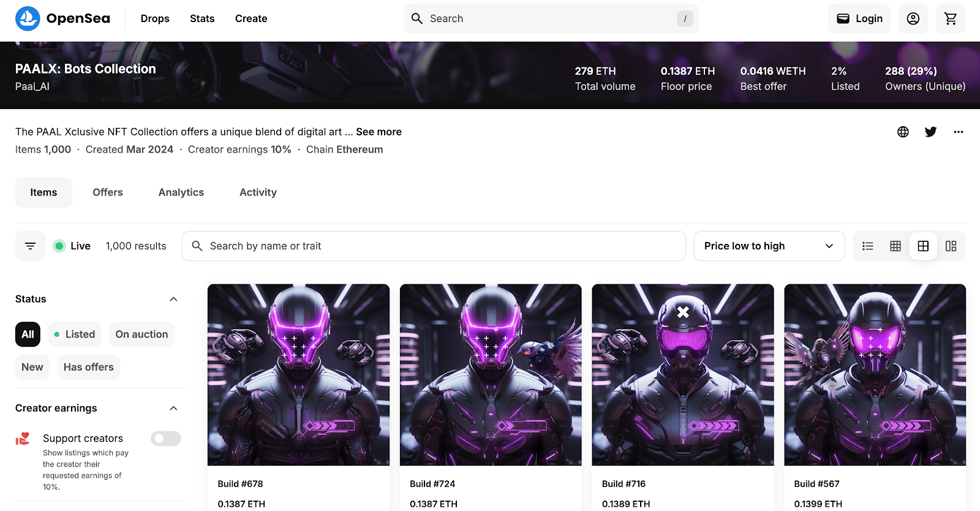
Task: Open the Price low to high dropdown
Action: [769, 246]
